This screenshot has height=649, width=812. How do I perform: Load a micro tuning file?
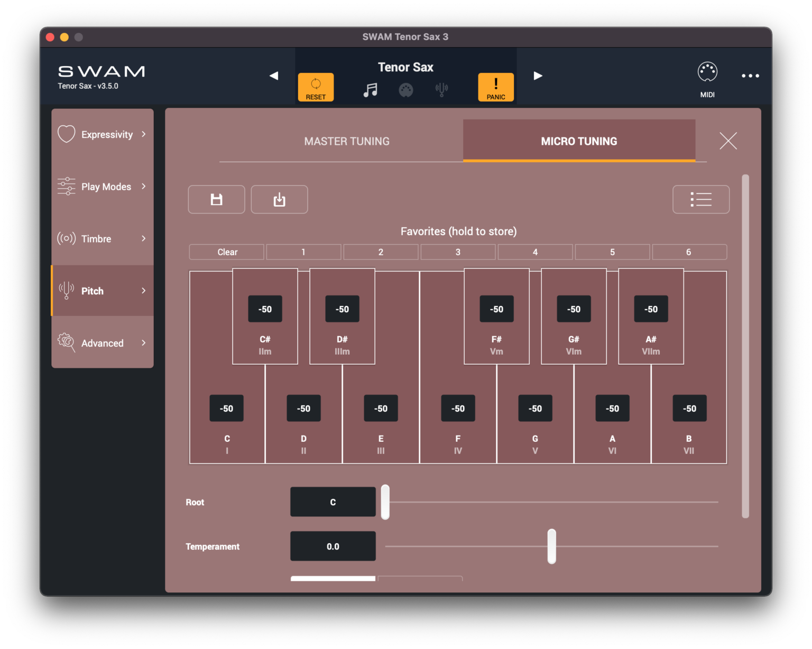(x=279, y=199)
